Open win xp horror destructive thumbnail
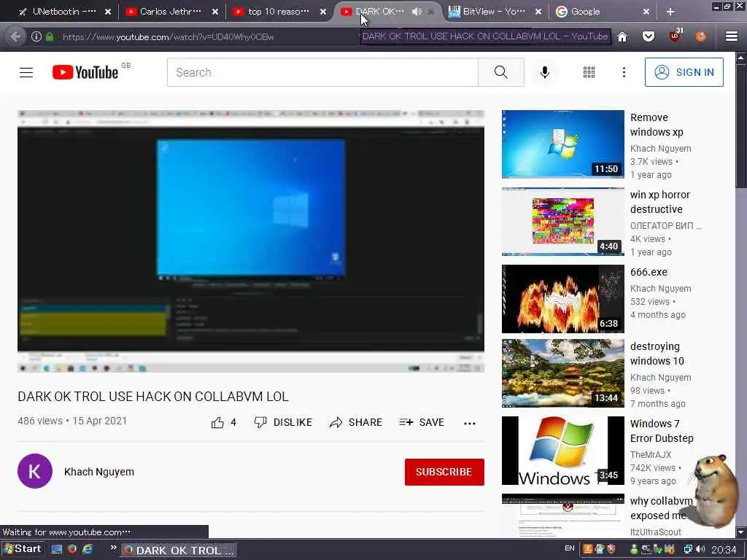Viewport: 747px width, 560px height. point(562,222)
